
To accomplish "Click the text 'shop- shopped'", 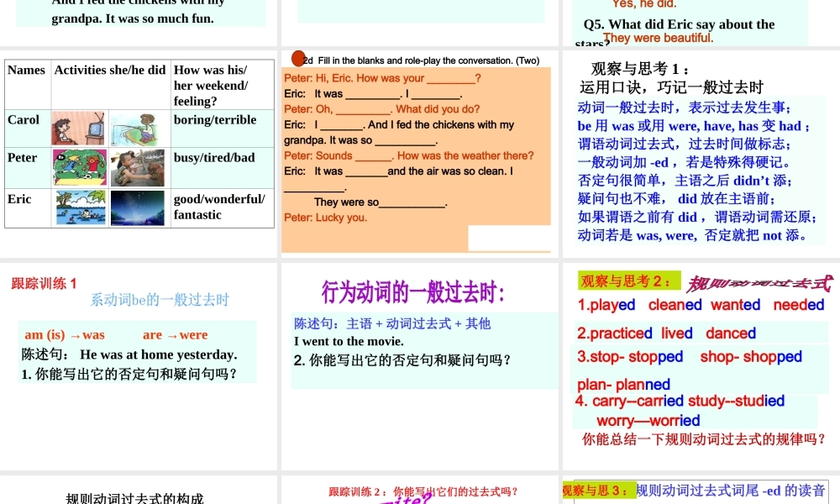I will pos(751,357).
